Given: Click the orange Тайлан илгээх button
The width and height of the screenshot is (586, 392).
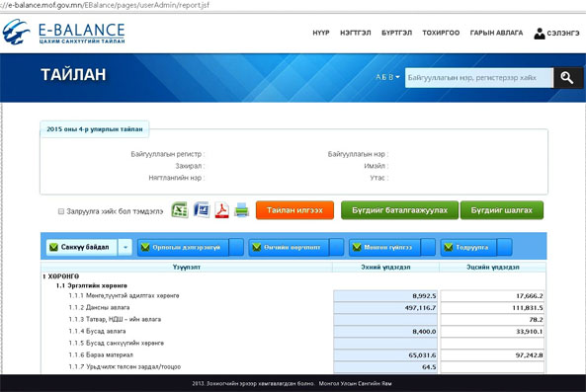Looking at the screenshot, I should 294,210.
